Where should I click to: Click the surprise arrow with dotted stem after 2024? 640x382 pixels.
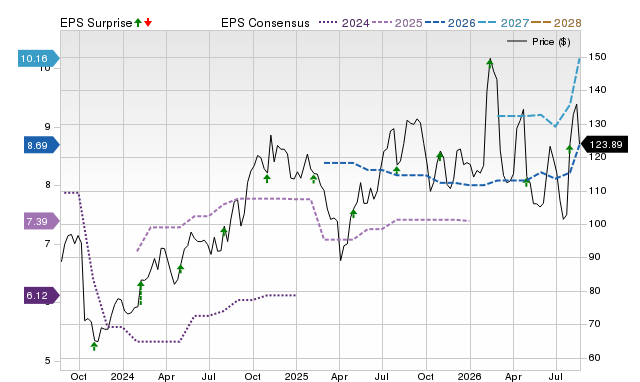[141, 293]
